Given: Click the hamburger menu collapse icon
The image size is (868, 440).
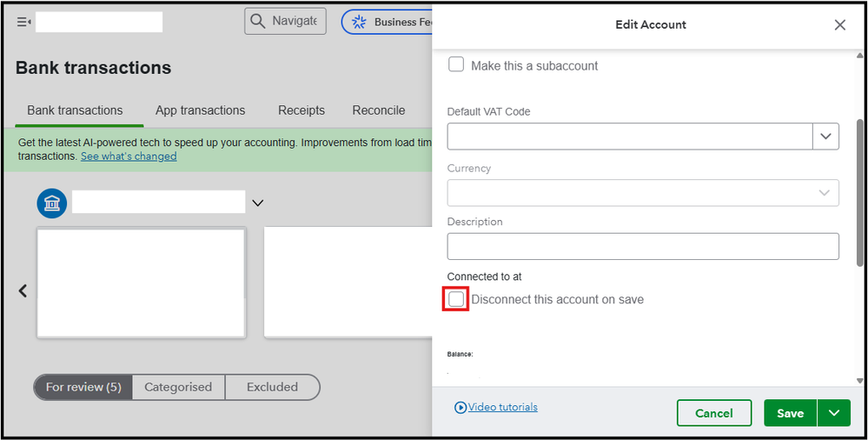Looking at the screenshot, I should tap(23, 22).
